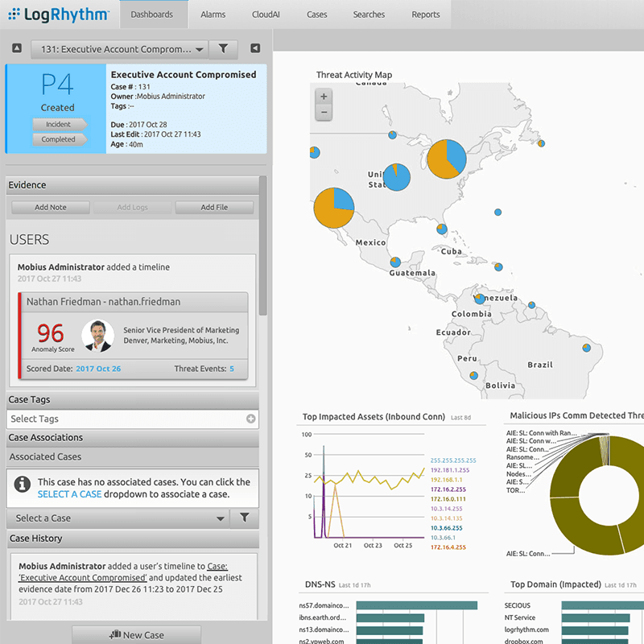This screenshot has width=644, height=644.
Task: Zoom in on the Threat Activity Map
Action: click(x=324, y=97)
